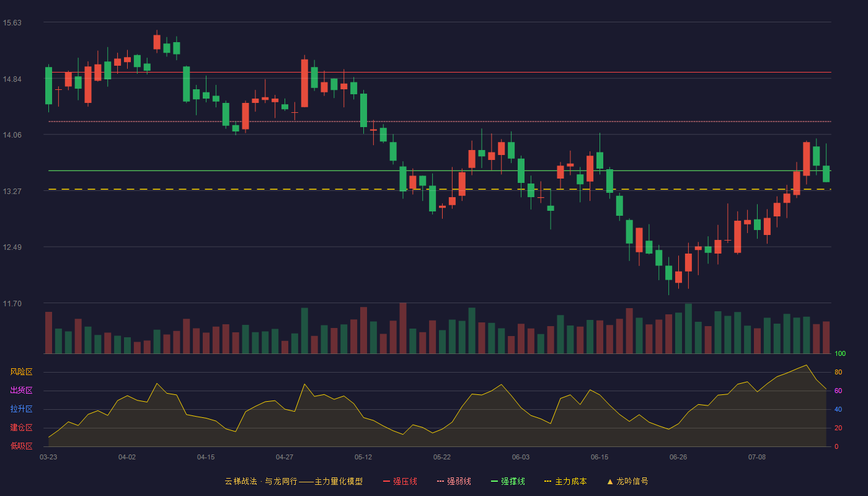The width and height of the screenshot is (868, 496).
Task: Click the 04-27 date label
Action: (x=285, y=457)
